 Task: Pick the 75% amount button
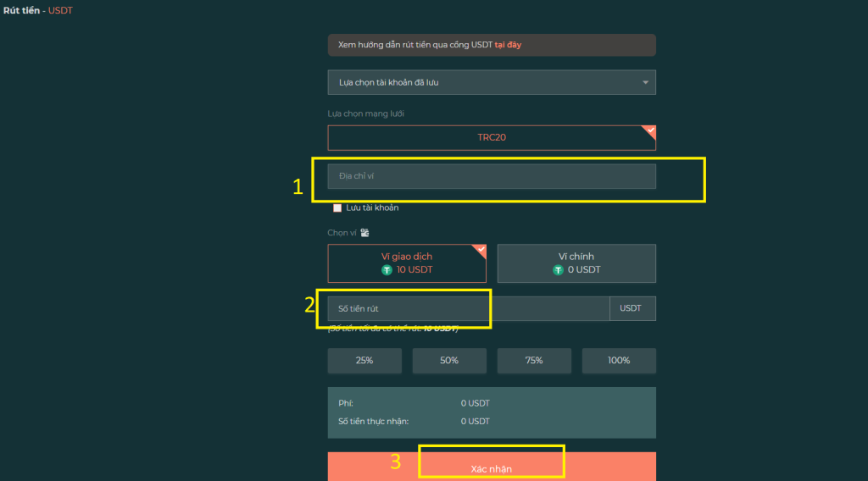tap(534, 360)
